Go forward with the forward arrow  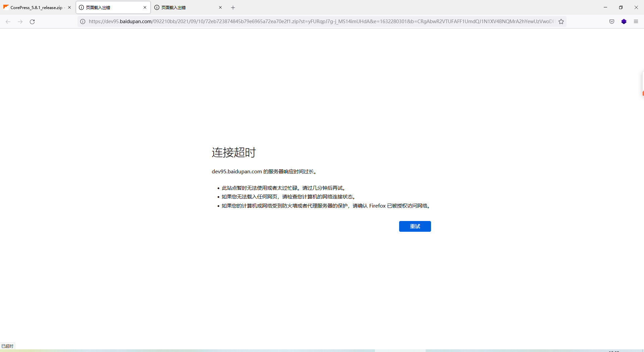click(20, 21)
